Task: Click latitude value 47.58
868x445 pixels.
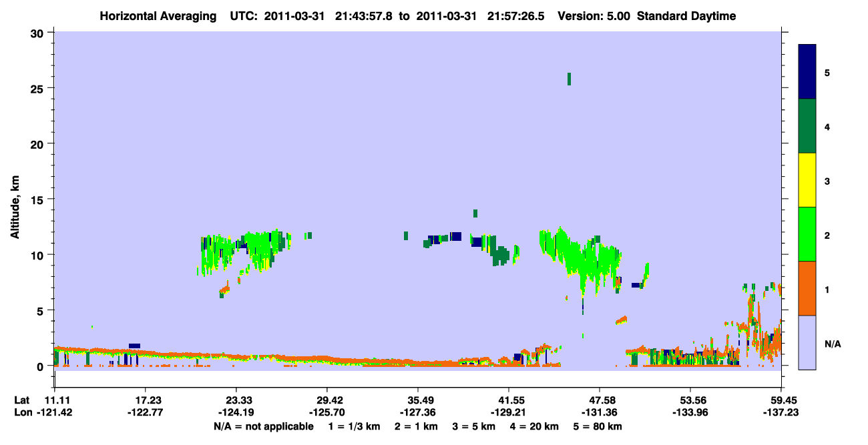Action: coord(600,400)
